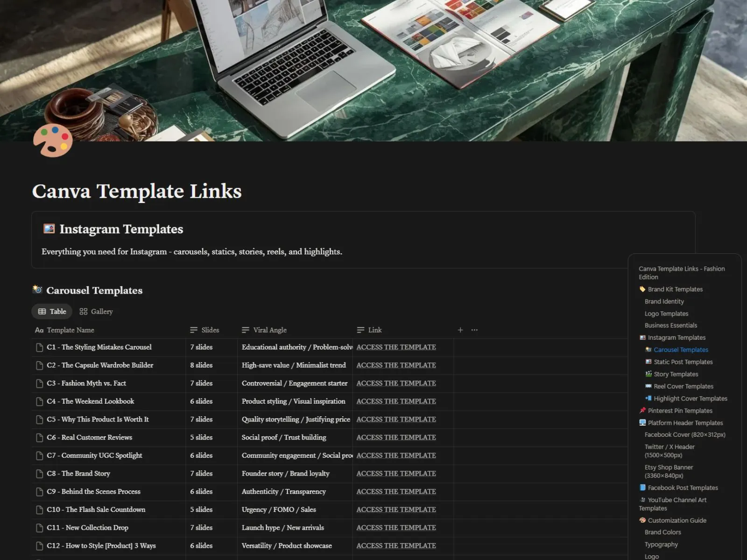Viewport: 747px width, 560px height.
Task: Click the 'Urgency / FOMO / Sales' cell
Action: [x=295, y=510]
